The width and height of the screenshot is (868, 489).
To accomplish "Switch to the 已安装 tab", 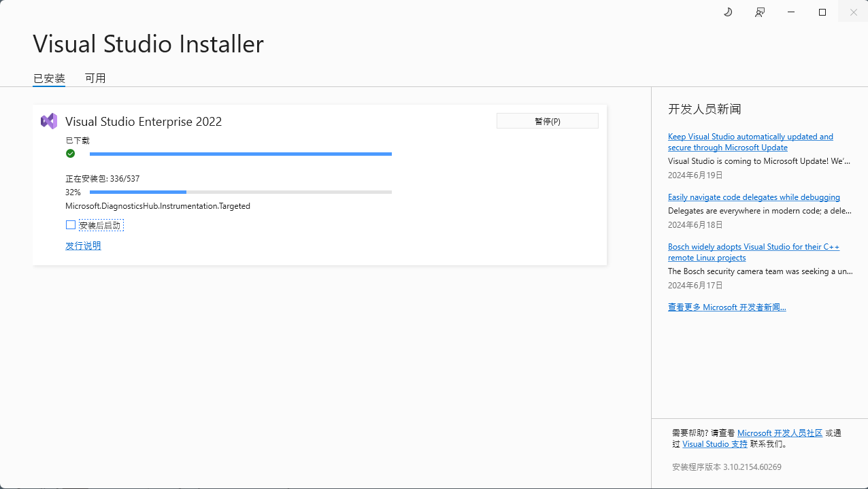I will pos(49,78).
